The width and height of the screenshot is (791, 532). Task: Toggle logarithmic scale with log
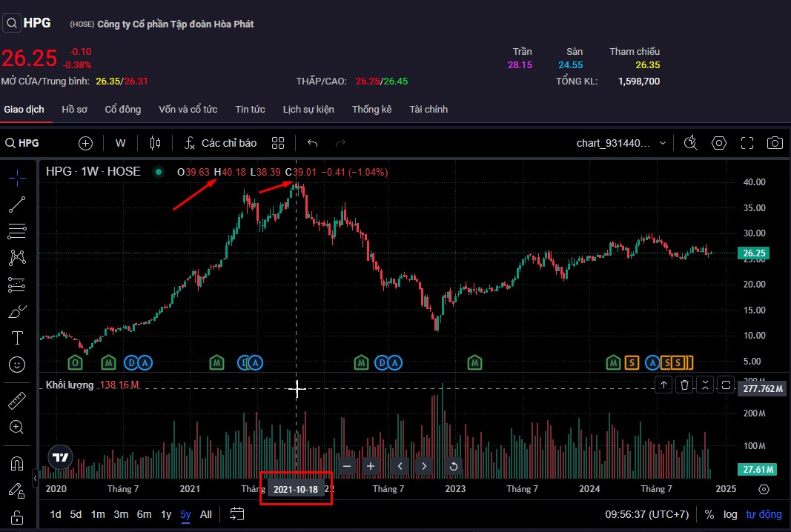coord(730,514)
